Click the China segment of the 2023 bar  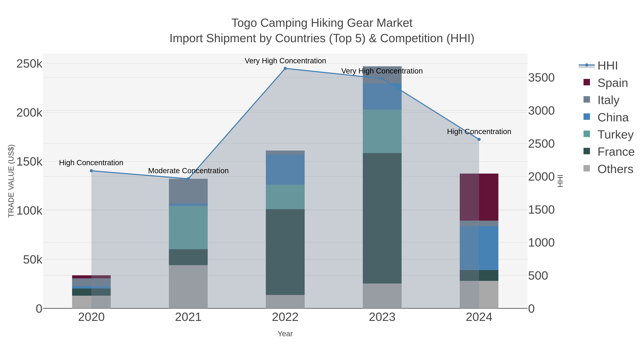[x=382, y=97]
